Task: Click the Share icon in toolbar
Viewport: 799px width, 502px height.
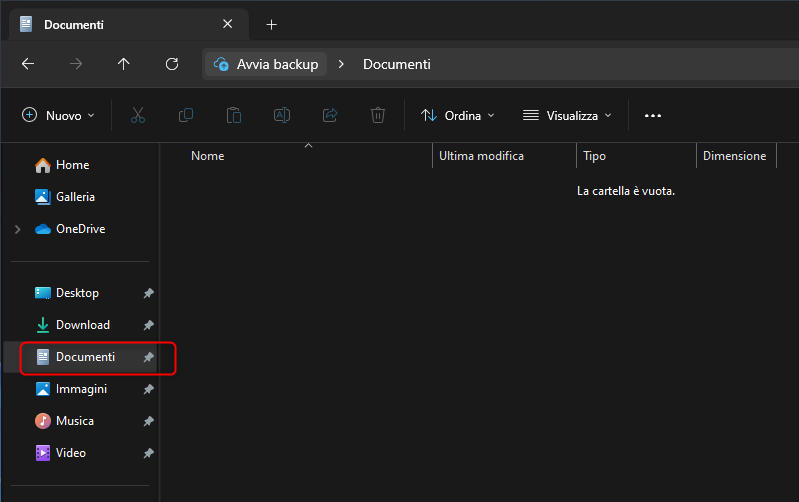Action: coord(330,116)
